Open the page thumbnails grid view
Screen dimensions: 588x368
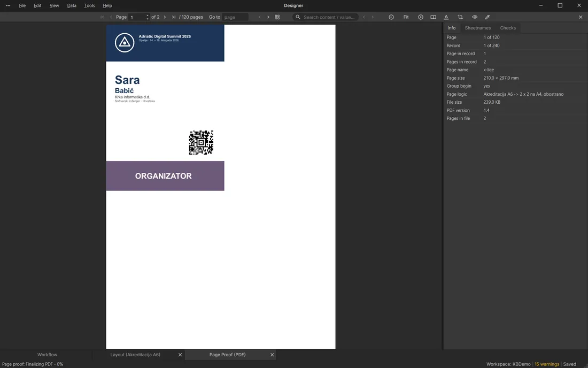pyautogui.click(x=277, y=17)
